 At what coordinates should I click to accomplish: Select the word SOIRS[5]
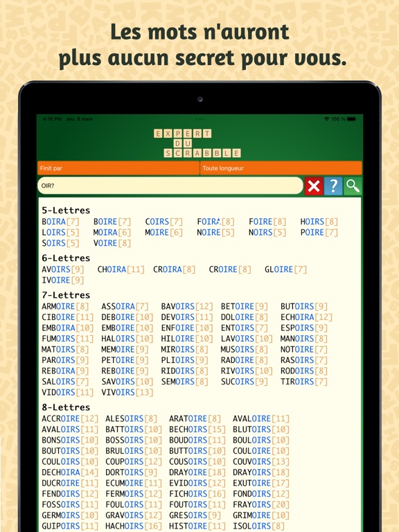click(x=60, y=243)
